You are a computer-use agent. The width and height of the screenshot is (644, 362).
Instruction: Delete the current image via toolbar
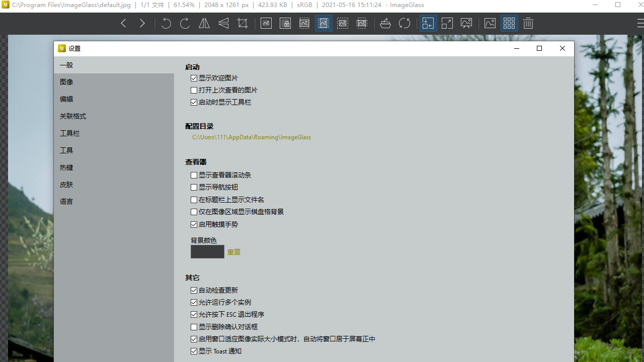528,23
